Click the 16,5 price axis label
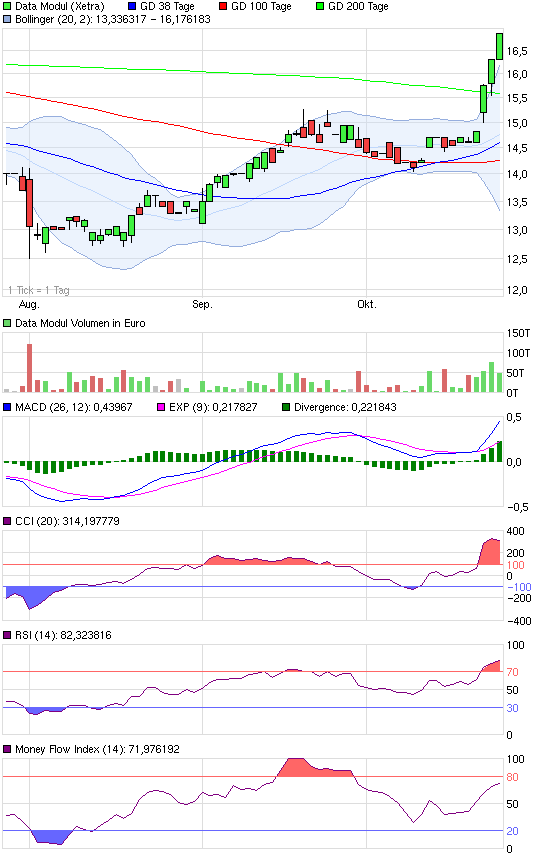The image size is (545, 857). click(517, 51)
